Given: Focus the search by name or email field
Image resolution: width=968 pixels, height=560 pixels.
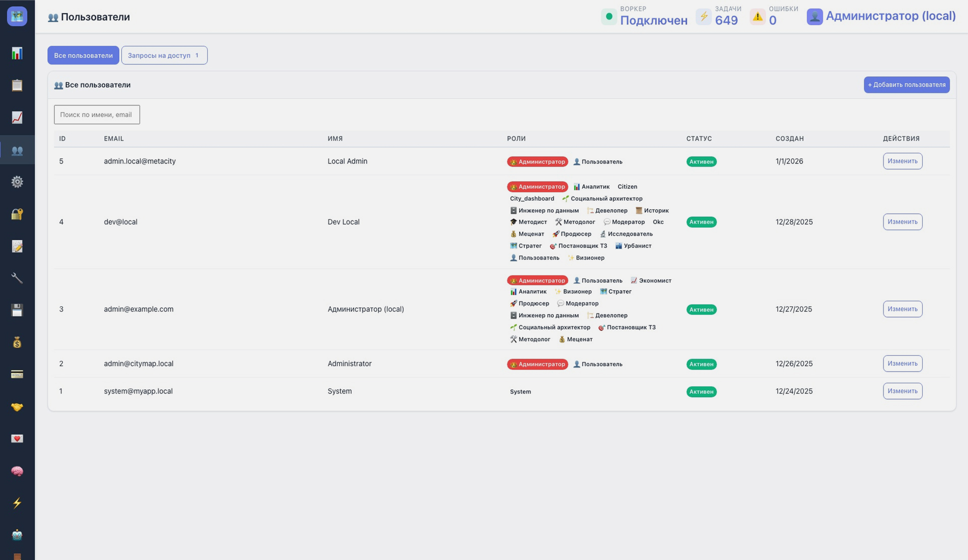Looking at the screenshot, I should 97,115.
